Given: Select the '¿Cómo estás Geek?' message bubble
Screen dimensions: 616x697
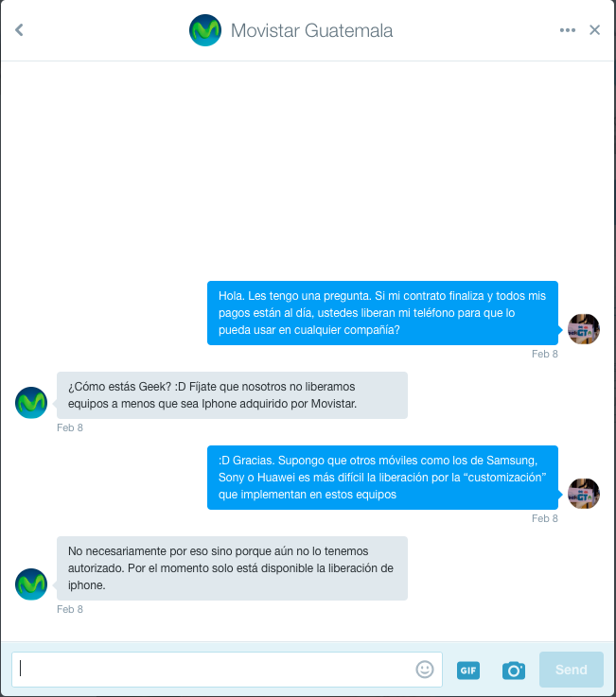Looking at the screenshot, I should point(232,395).
